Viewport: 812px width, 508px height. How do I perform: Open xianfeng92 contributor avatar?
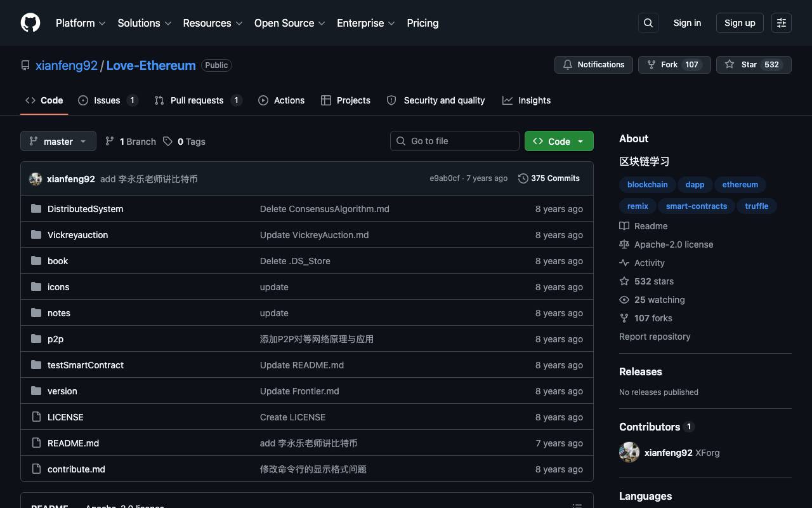629,452
